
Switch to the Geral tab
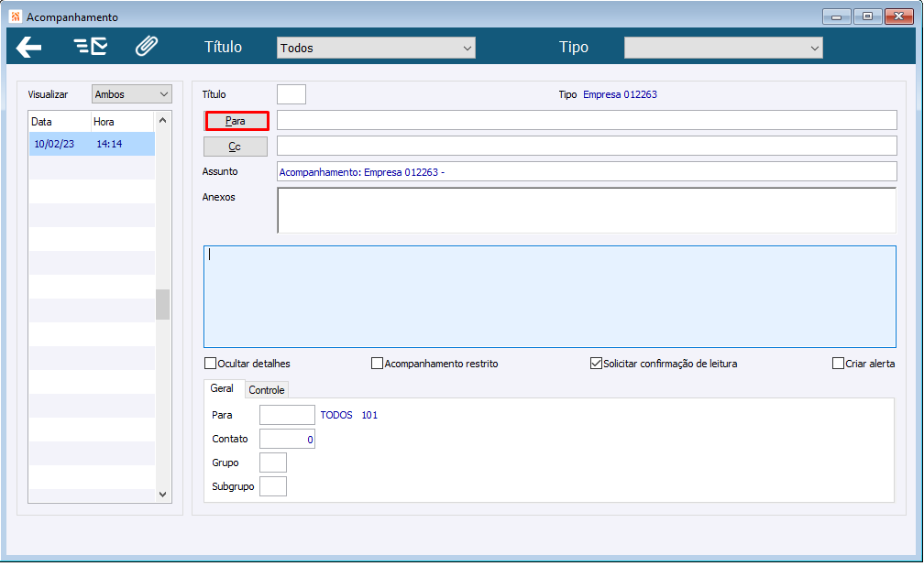point(222,388)
